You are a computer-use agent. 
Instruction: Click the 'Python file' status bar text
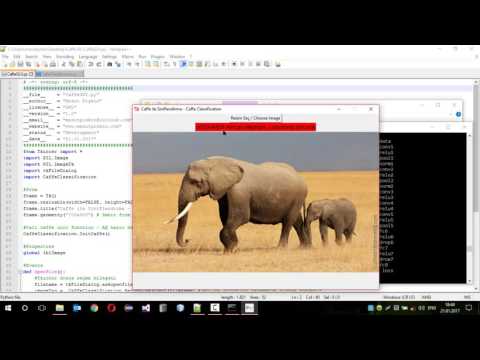coord(11,297)
